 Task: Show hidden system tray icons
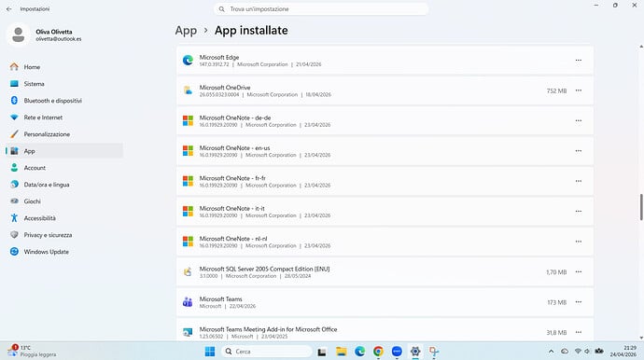(552, 352)
